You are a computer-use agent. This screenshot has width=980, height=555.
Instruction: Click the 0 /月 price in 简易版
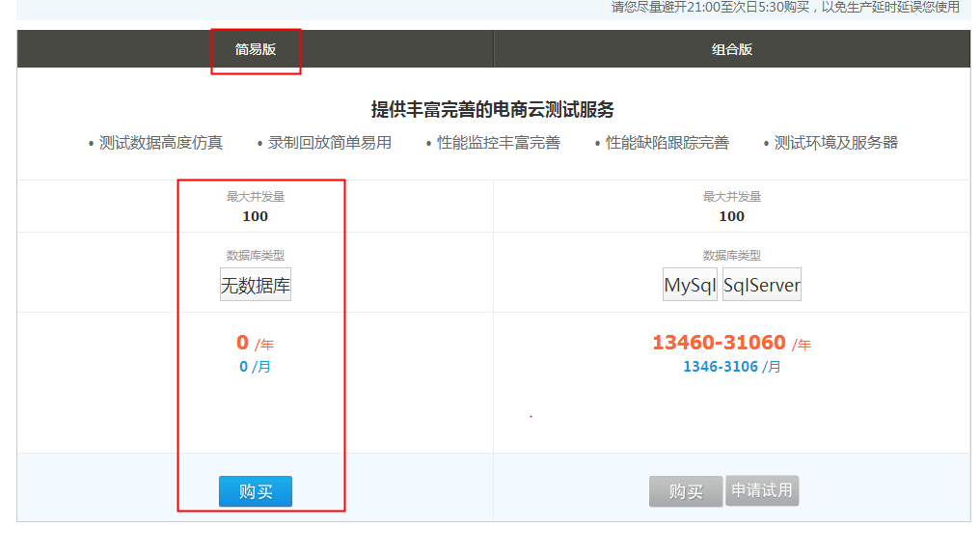coord(255,367)
